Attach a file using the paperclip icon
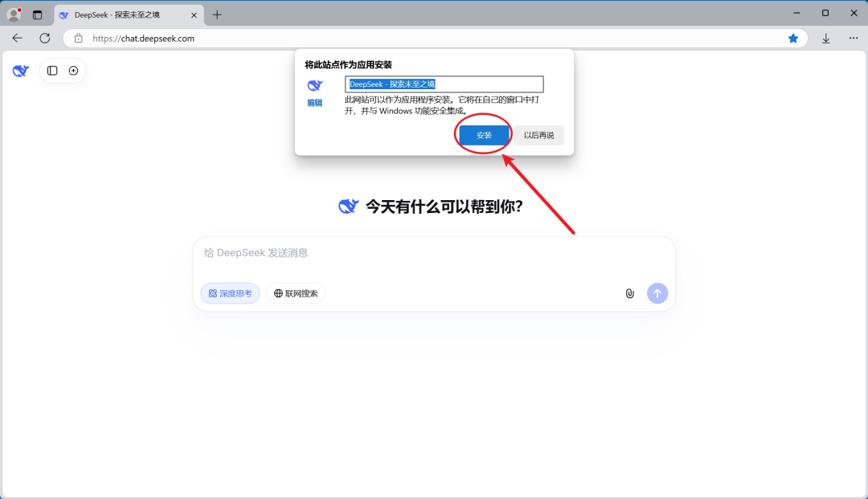This screenshot has width=868, height=499. coord(629,293)
